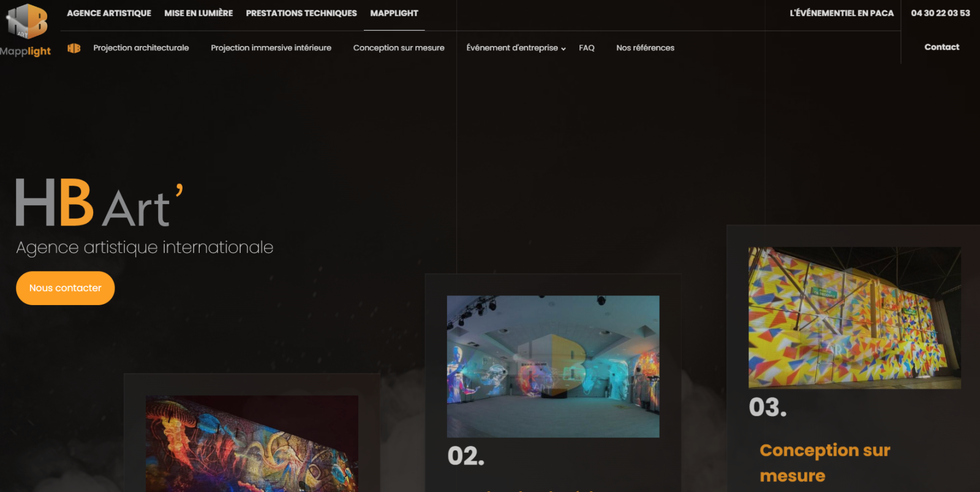Click the Conception sur mesure card heading

point(824,463)
